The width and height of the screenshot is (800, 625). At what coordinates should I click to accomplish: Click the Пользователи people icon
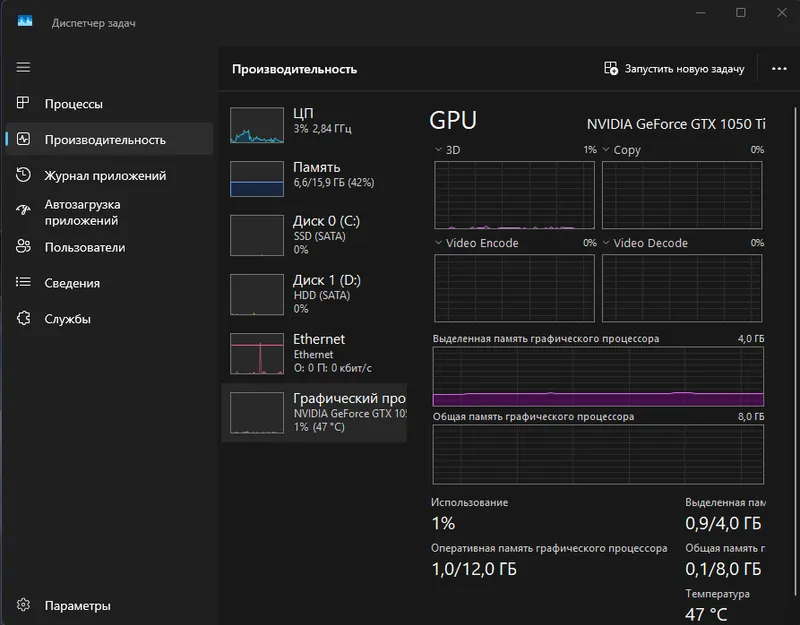[x=23, y=246]
